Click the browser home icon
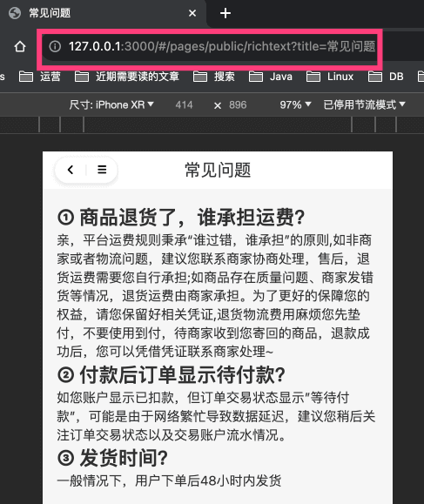Viewport: 424px width, 504px height. [x=20, y=47]
